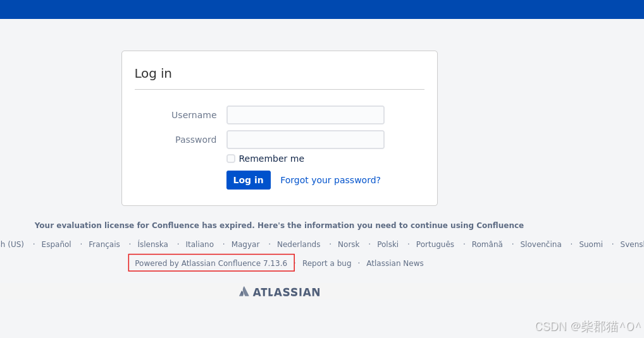Choose Română language
This screenshot has height=338, width=644.
pyautogui.click(x=487, y=244)
